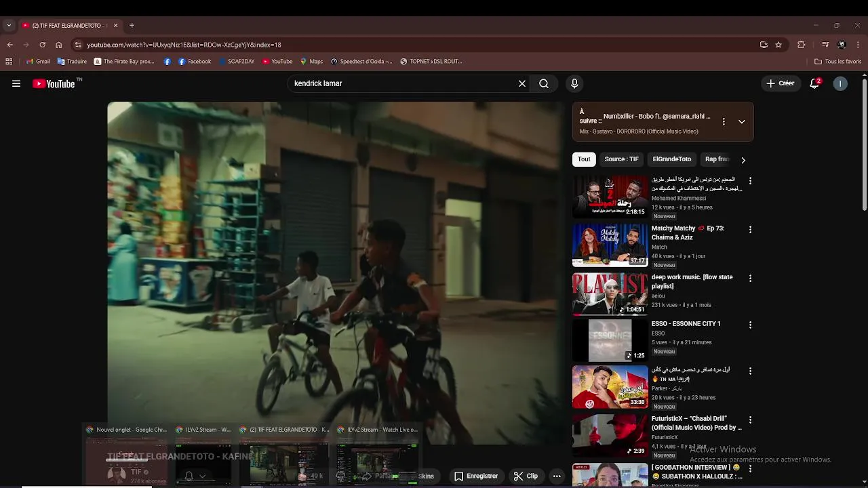Image resolution: width=868 pixels, height=488 pixels.
Task: Click the page vertical scrollbar
Action: point(864,144)
